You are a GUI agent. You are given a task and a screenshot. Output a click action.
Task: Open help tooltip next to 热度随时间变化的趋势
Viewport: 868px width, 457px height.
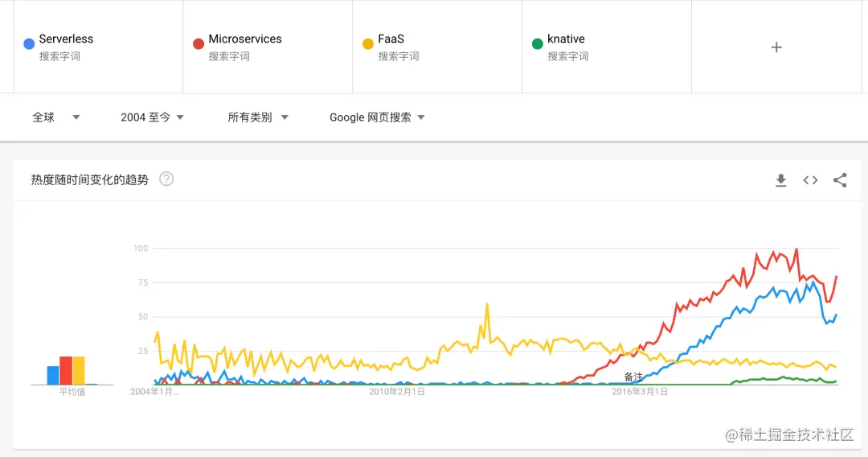166,179
